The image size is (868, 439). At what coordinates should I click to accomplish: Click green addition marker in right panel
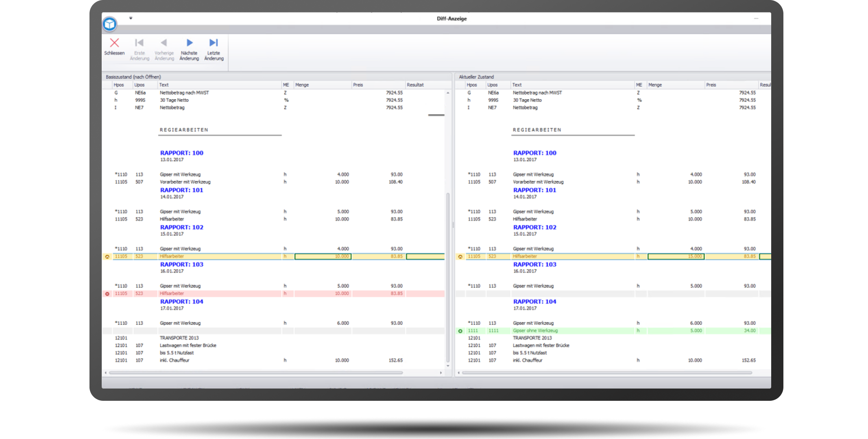(460, 331)
